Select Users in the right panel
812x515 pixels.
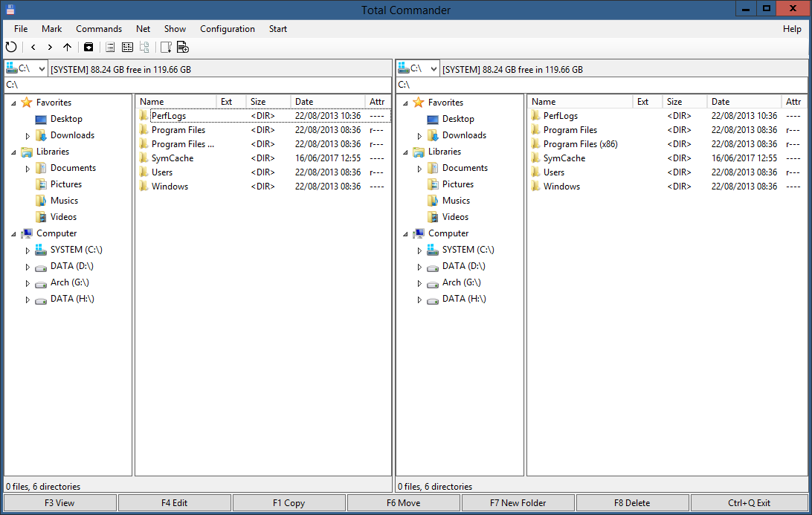[553, 172]
